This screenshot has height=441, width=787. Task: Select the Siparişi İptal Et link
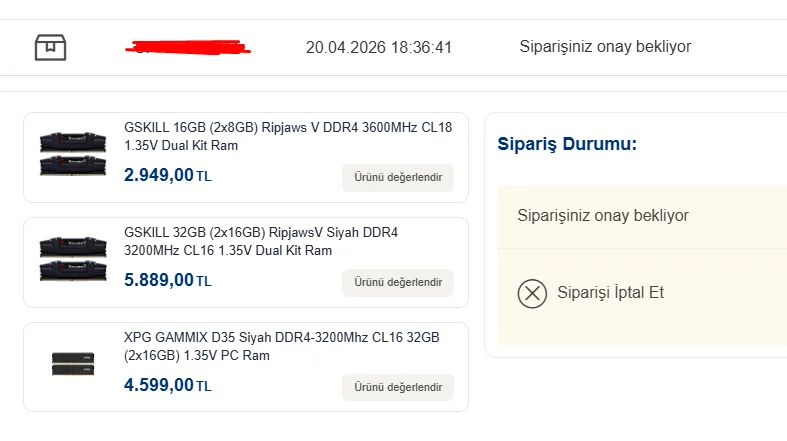[x=610, y=293]
